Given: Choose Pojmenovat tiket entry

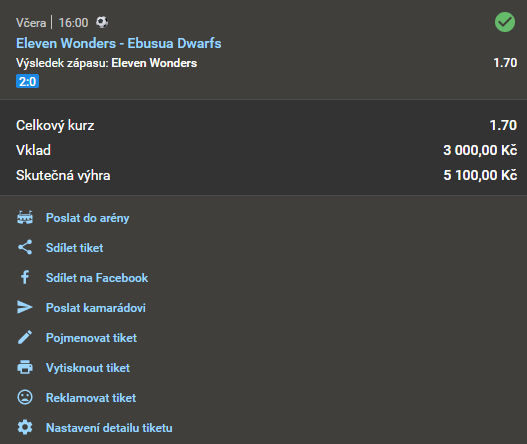Looking at the screenshot, I should pos(91,337).
